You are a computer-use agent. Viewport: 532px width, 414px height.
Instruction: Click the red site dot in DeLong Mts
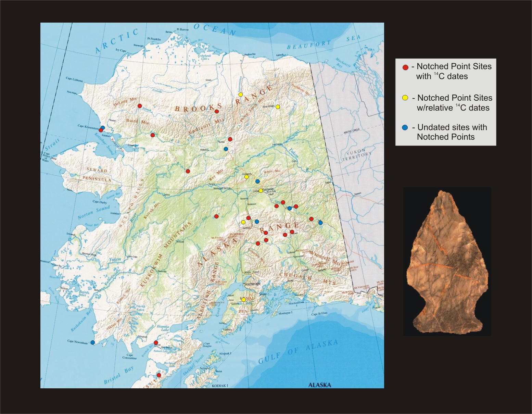click(x=139, y=106)
